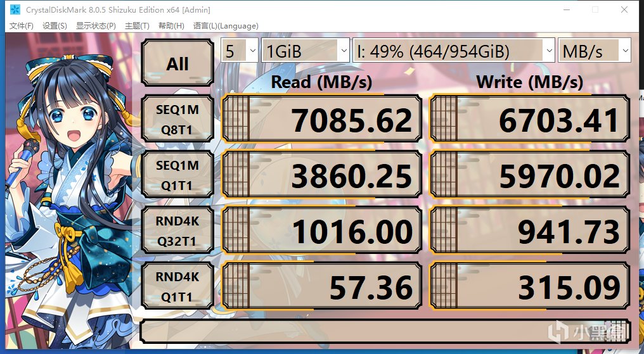Click the RND4K Q32T1 read value 1016.00
Screen dimensions: 644x354
[x=321, y=230]
